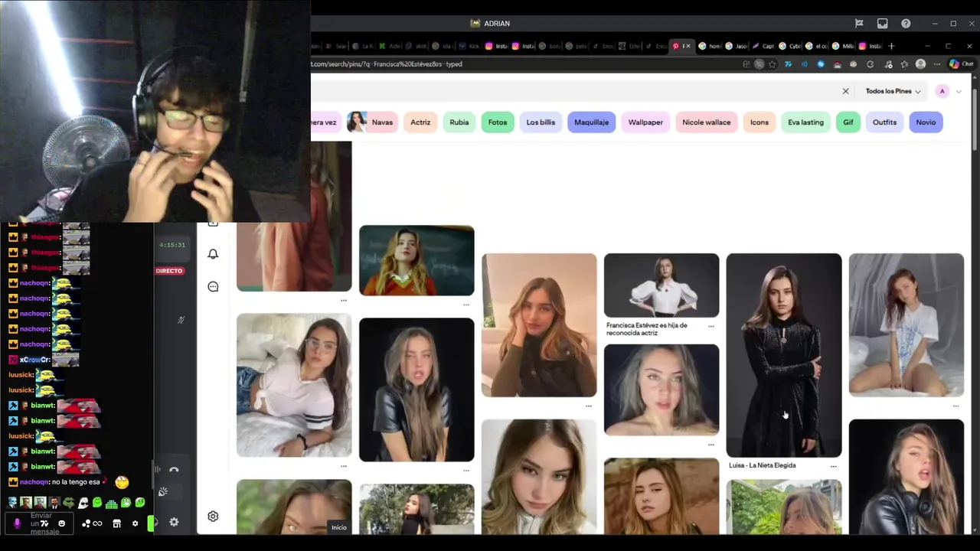The height and width of the screenshot is (551, 980).
Task: Open the browser Chat copilot button
Action: tap(961, 64)
